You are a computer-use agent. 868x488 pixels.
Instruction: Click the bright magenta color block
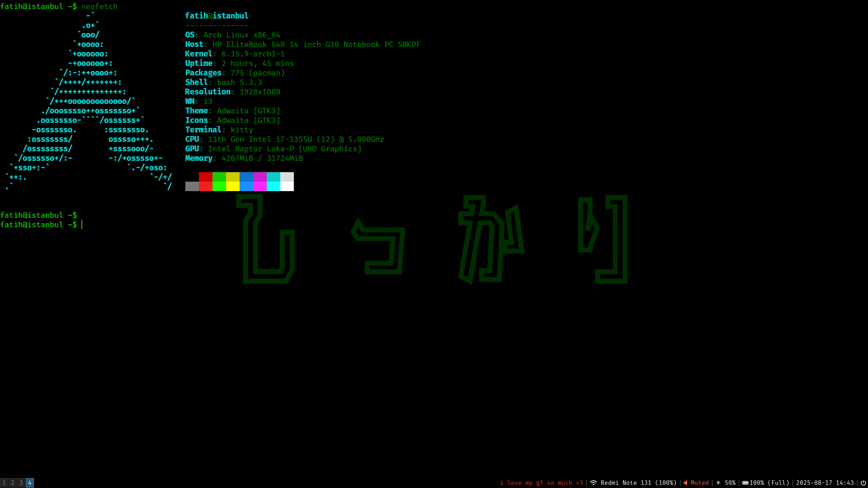pyautogui.click(x=260, y=186)
